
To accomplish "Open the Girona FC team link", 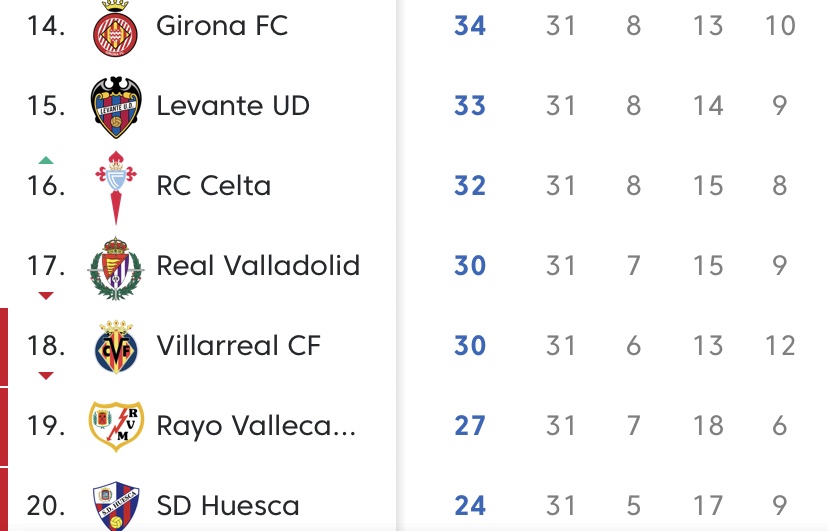I will [222, 26].
